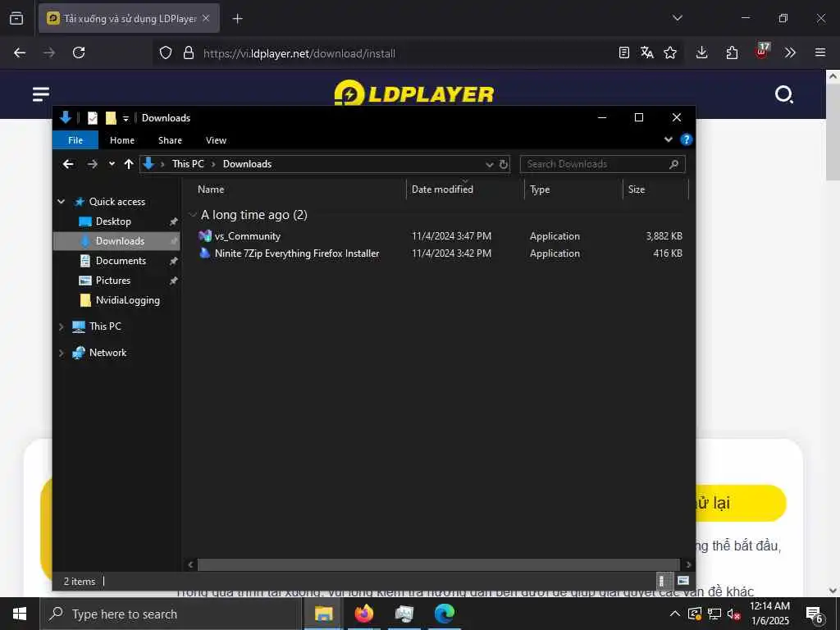Expand Network tree node
Screen dimensions: 840x630
coord(61,353)
